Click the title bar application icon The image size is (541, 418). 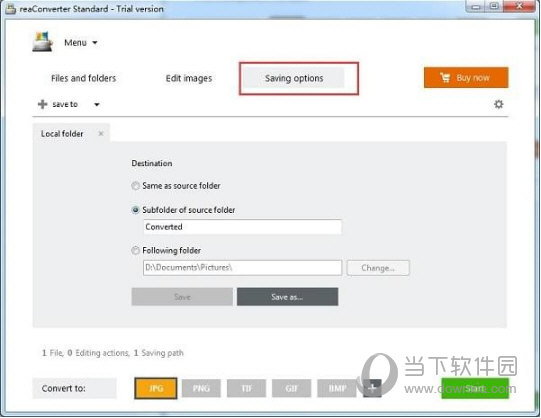10,9
